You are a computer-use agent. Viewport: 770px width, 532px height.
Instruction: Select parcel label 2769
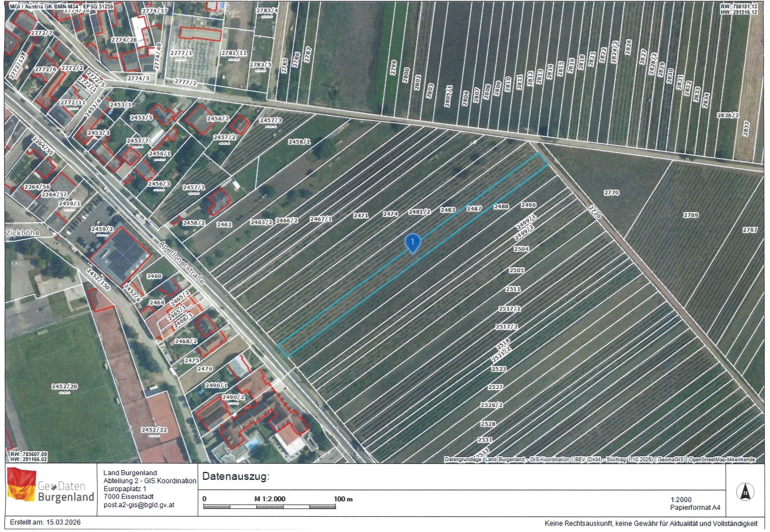(691, 215)
